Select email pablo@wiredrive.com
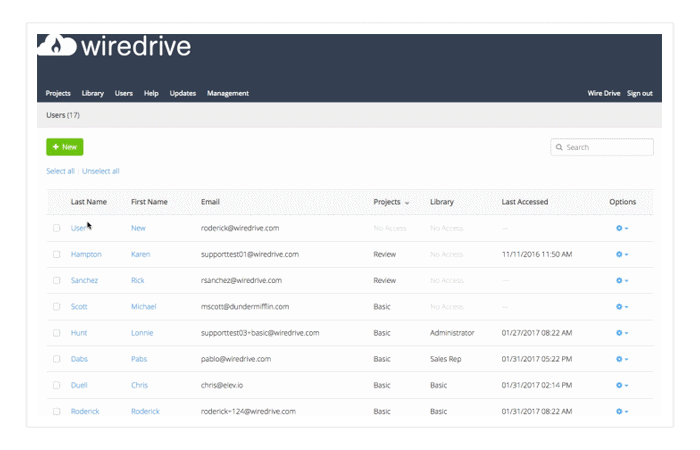The image size is (700, 450). coord(236,359)
